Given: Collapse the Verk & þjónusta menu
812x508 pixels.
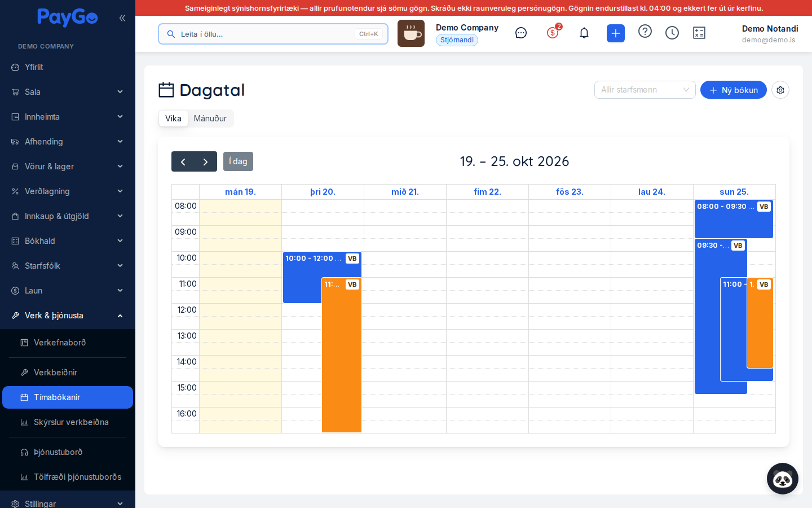Looking at the screenshot, I should [68, 316].
